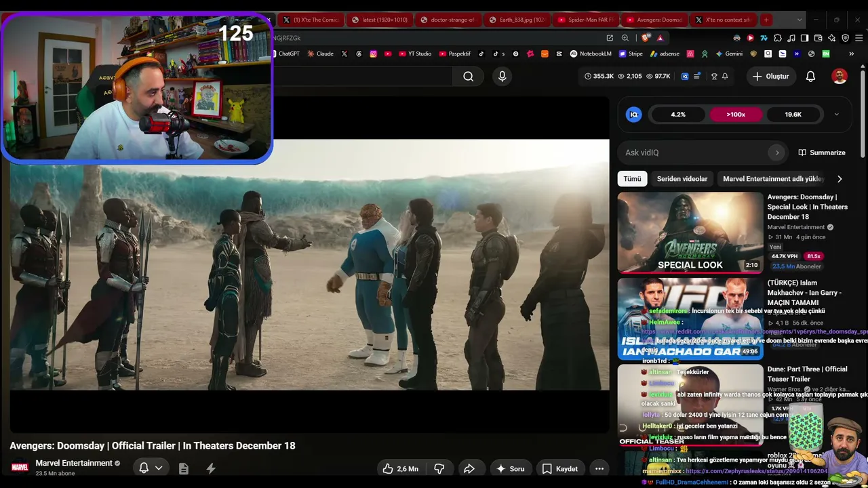Click the Avengers: Doomsday trailer video player
Image resolution: width=868 pixels, height=488 pixels.
point(310,264)
